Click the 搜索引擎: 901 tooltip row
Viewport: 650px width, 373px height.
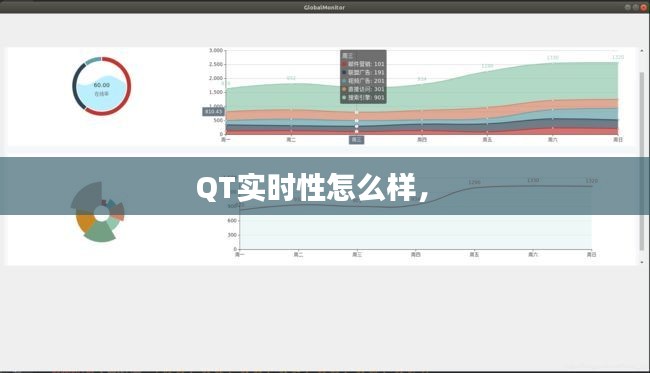363,98
